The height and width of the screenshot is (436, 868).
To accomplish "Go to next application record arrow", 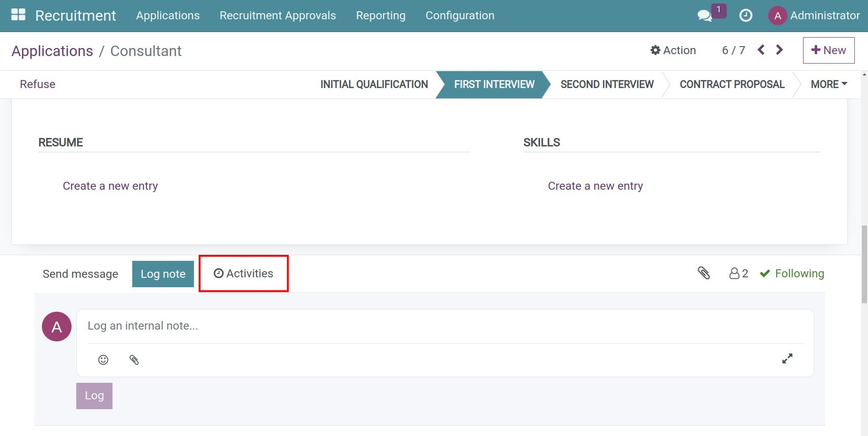I will click(x=780, y=50).
